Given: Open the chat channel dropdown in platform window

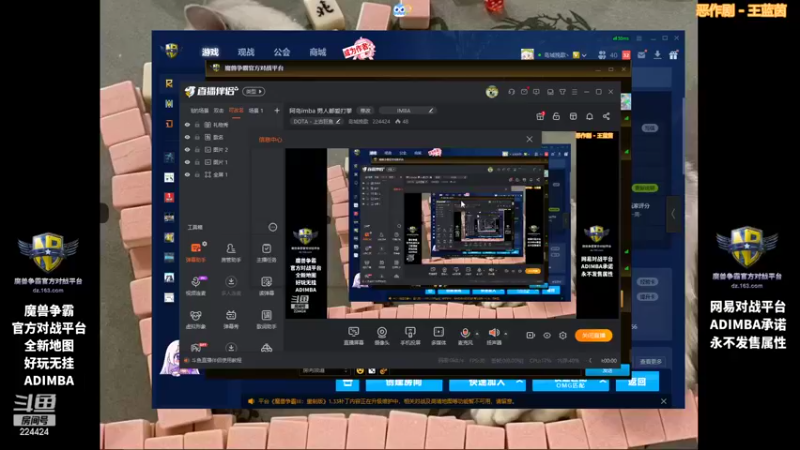Looking at the screenshot, I should pos(324,371).
